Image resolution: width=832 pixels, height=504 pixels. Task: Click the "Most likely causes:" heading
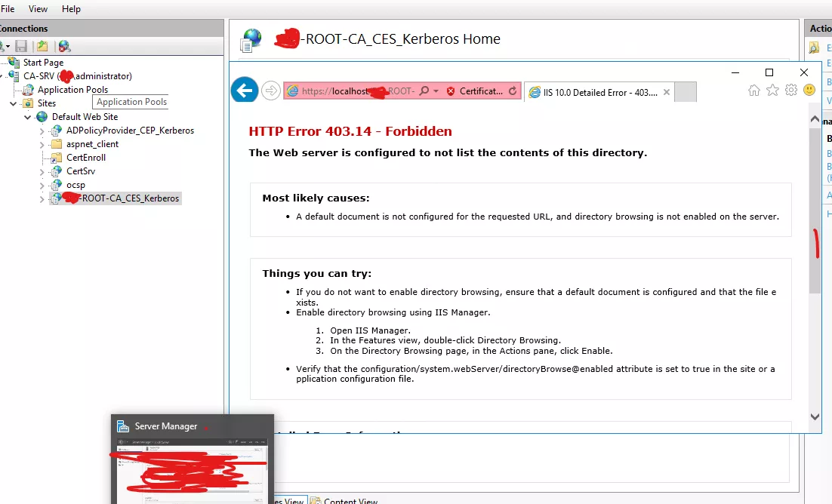[316, 198]
